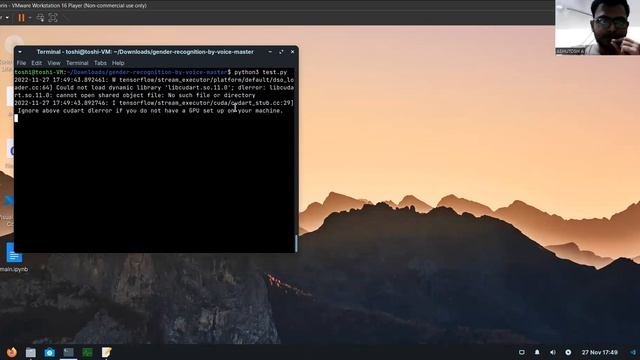Pause the virtual machine in VMware toolbar
Screen dimensions: 640x360
pyautogui.click(x=21, y=18)
